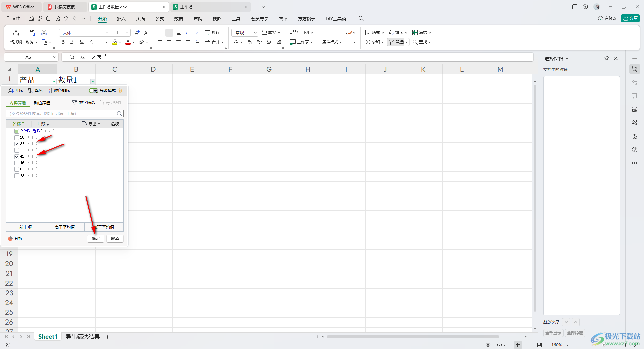Pin the Selection Pane

606,58
